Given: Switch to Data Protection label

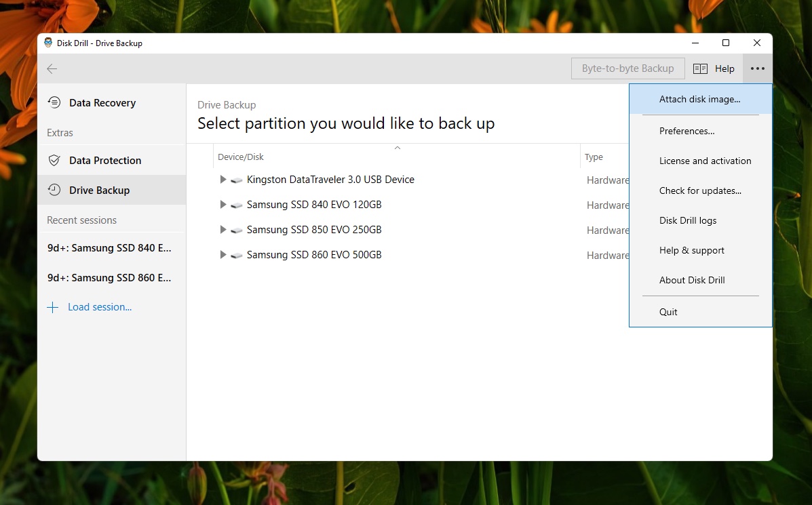Looking at the screenshot, I should tap(105, 161).
